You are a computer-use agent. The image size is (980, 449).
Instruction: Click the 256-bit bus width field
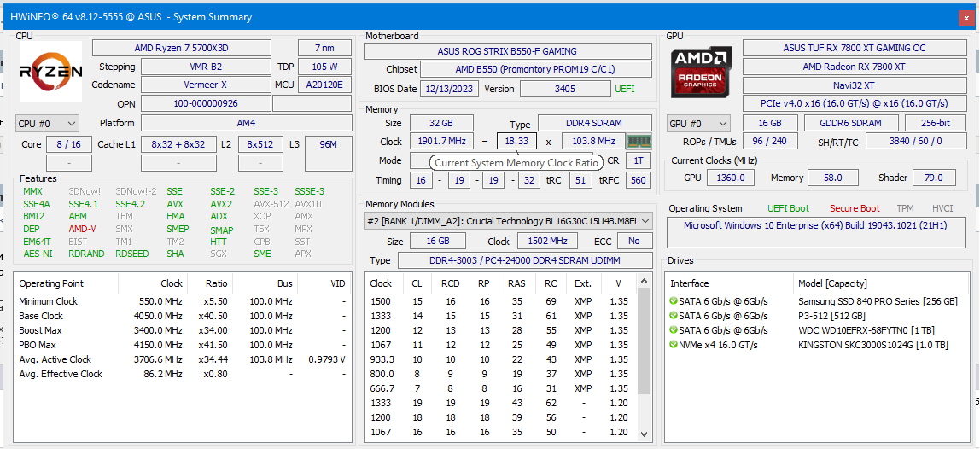(934, 123)
